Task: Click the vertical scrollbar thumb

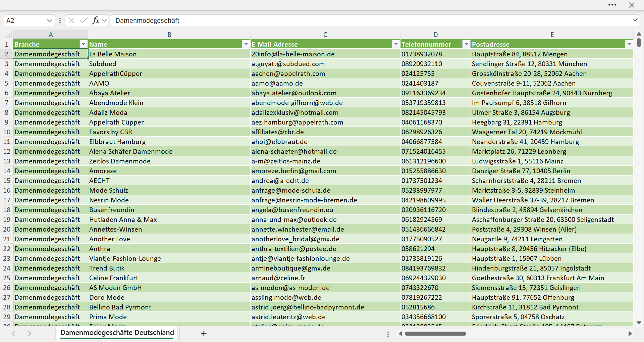Action: (x=639, y=42)
